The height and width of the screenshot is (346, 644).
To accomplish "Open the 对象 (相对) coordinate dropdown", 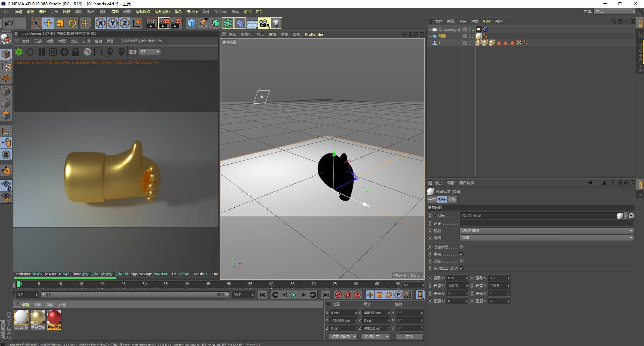I will pos(343,336).
